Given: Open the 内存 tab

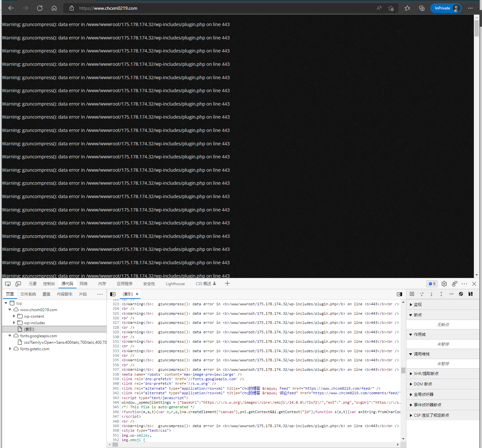Looking at the screenshot, I should [x=102, y=284].
